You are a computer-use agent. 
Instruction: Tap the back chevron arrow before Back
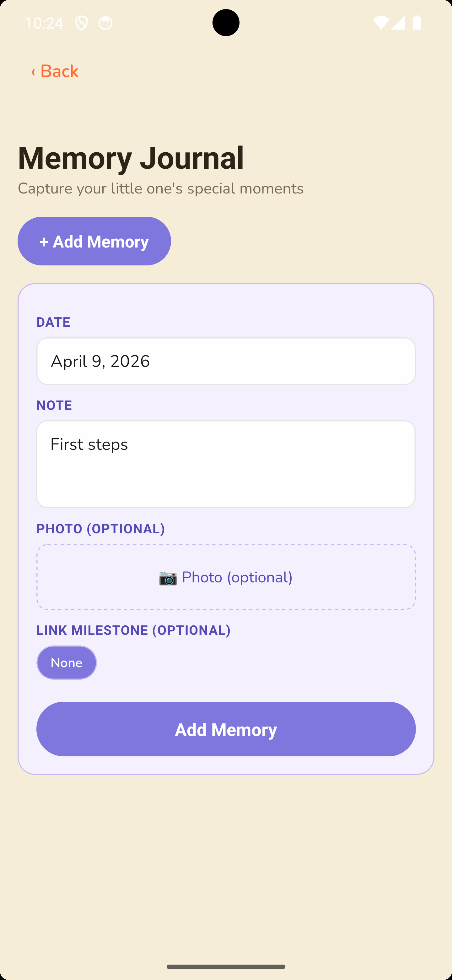pyautogui.click(x=34, y=72)
